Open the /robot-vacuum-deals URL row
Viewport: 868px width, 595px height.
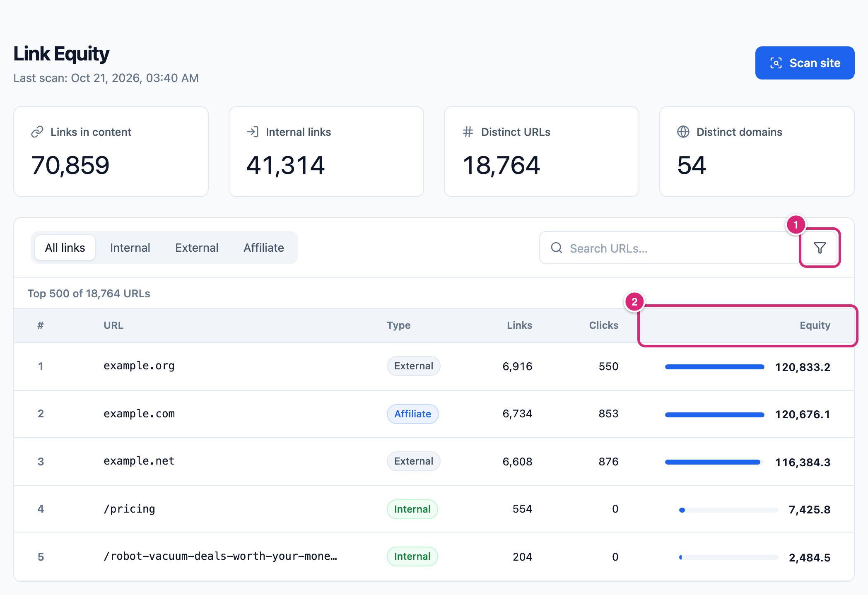click(x=434, y=557)
